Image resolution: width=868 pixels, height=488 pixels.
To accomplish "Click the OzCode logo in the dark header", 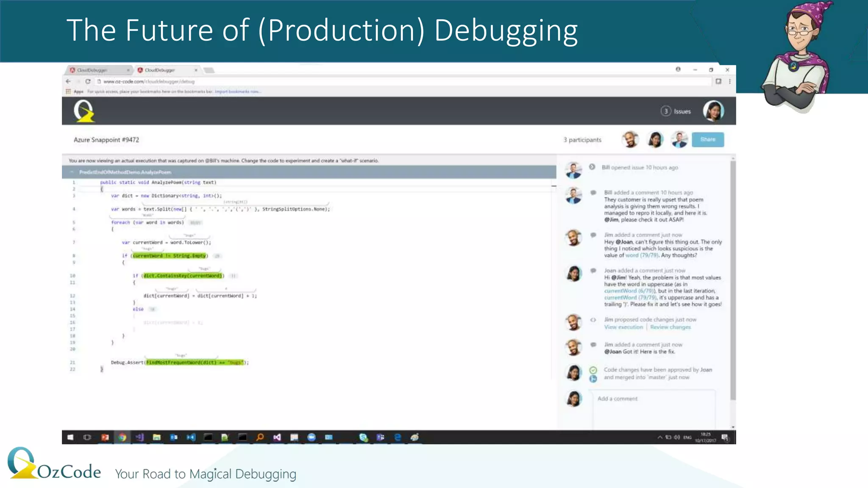I will pos(84,111).
